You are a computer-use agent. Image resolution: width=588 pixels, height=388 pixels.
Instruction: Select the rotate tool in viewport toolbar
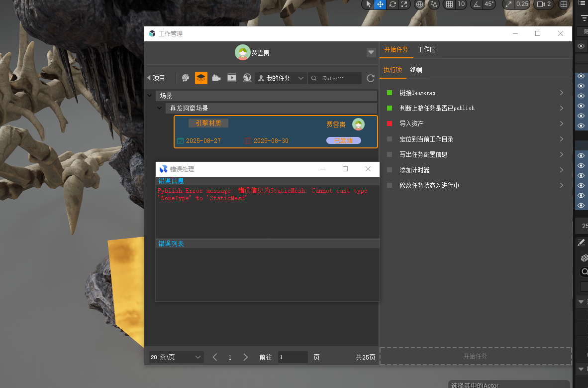(392, 4)
